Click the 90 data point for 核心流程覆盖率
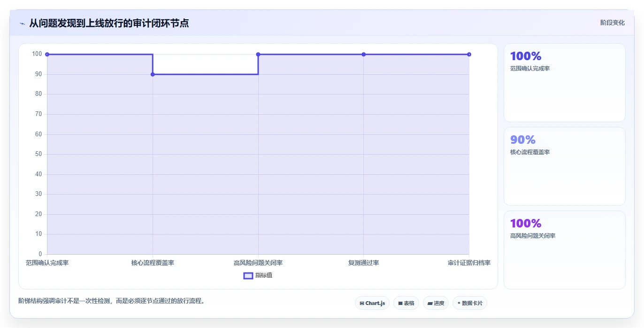 [153, 74]
